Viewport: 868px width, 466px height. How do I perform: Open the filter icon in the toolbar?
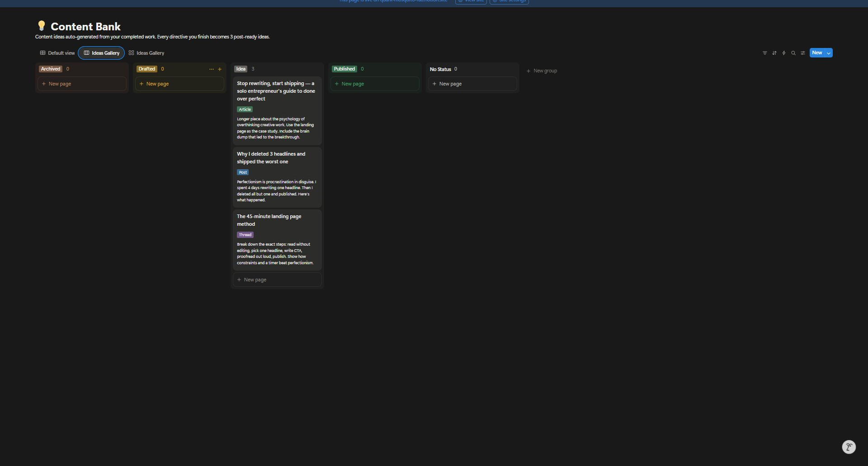coord(764,53)
